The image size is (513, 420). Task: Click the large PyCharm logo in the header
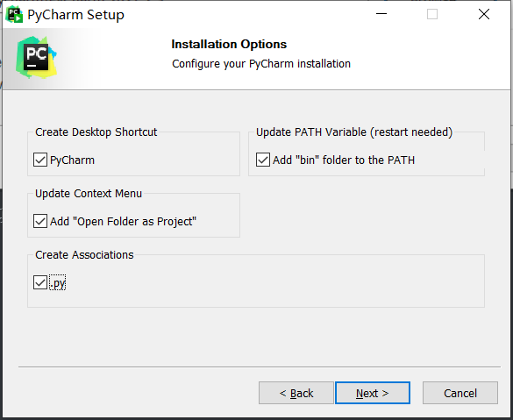point(36,57)
